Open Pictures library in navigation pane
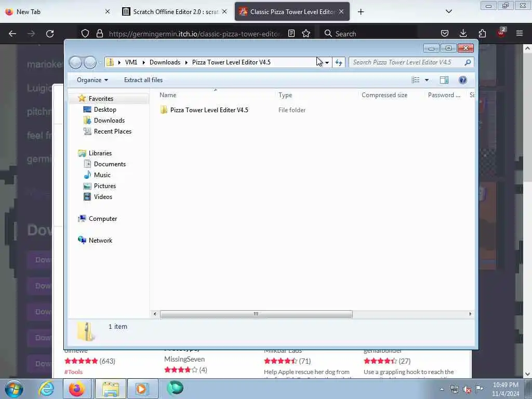The height and width of the screenshot is (399, 532). [x=105, y=186]
